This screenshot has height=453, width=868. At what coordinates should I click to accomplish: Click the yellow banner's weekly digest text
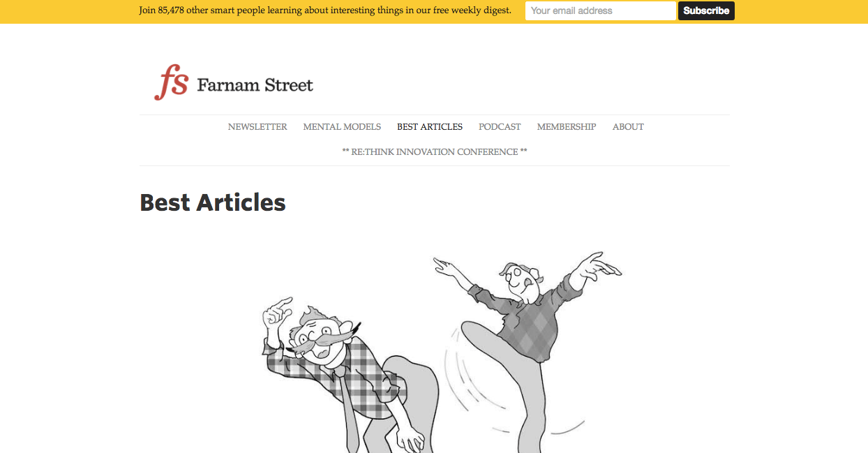(325, 10)
